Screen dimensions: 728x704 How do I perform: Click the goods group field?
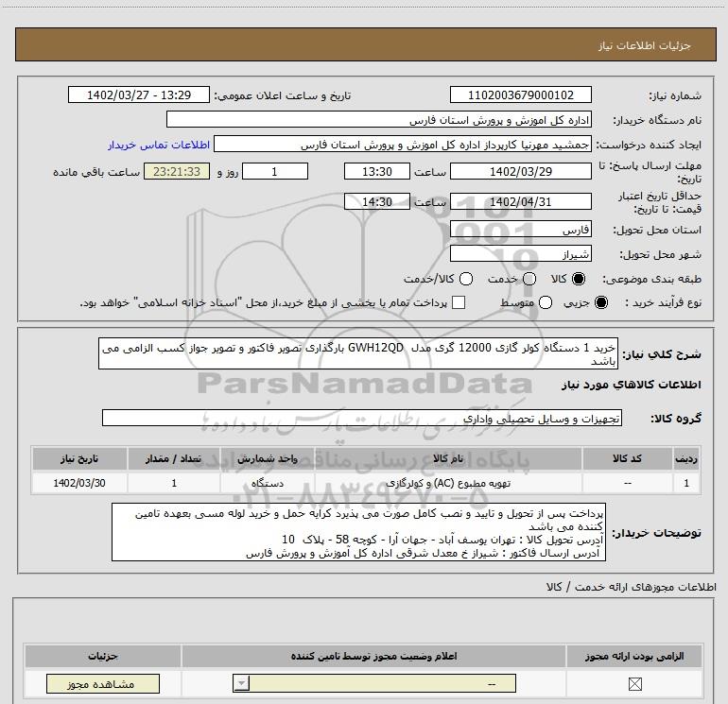(x=362, y=418)
